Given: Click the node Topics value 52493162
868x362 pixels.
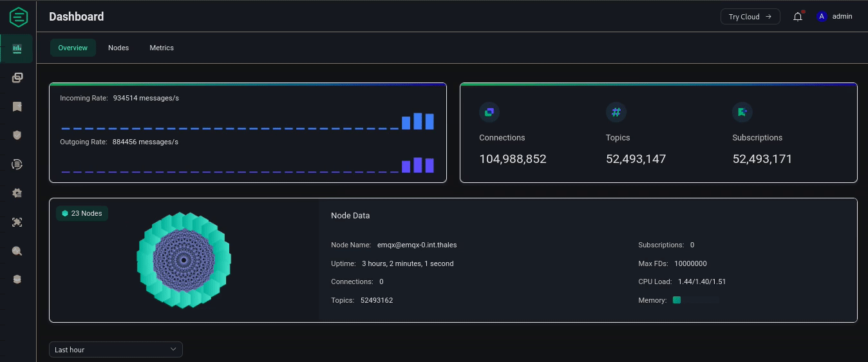Looking at the screenshot, I should pos(377,300).
